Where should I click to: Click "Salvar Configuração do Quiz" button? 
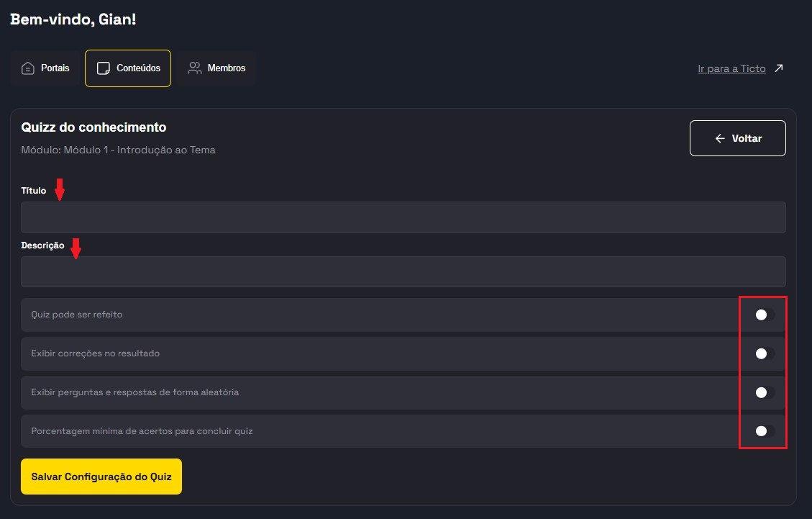(101, 477)
